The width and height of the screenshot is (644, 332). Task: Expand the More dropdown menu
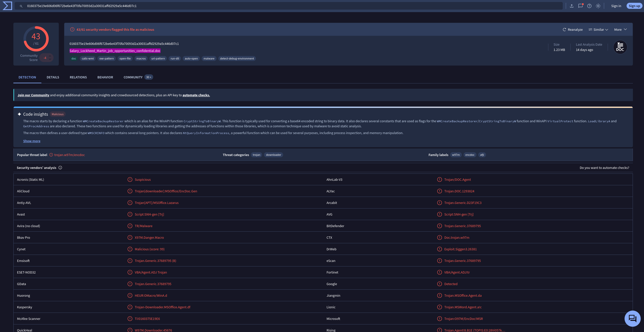[620, 29]
